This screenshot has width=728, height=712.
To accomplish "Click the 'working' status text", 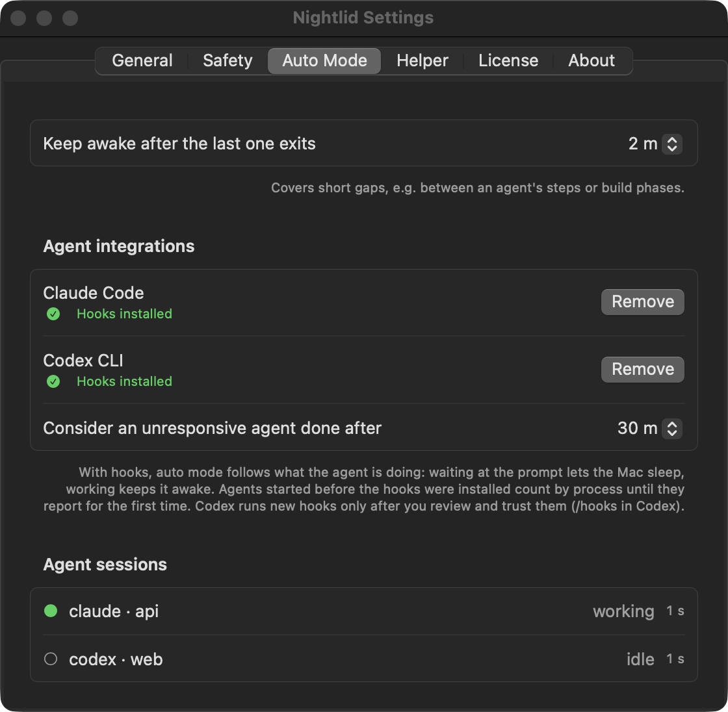I will point(623,611).
